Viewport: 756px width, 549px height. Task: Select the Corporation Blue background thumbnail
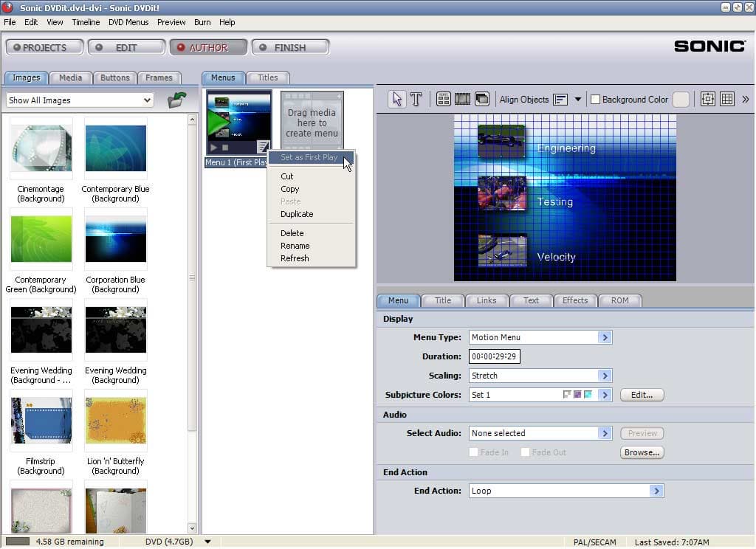[116, 235]
